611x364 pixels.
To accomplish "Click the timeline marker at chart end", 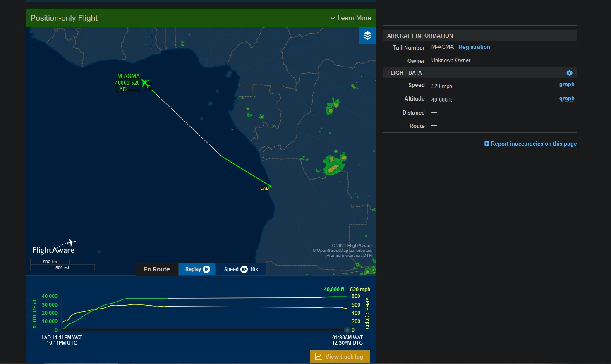I will [x=347, y=330].
